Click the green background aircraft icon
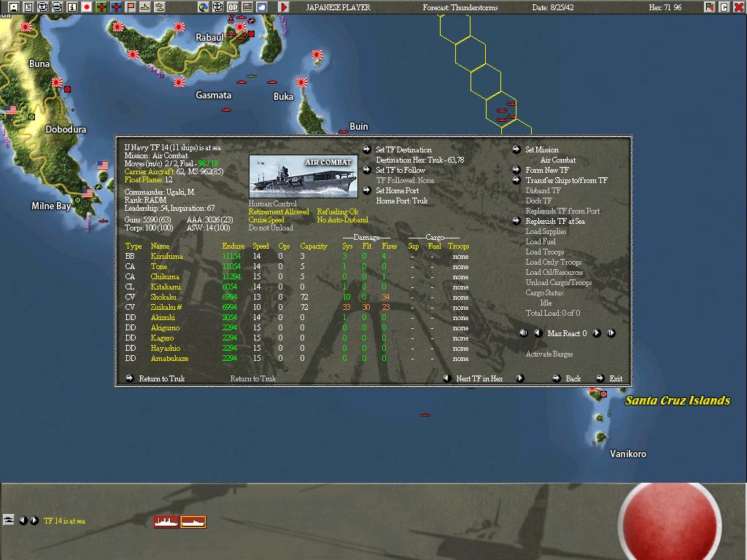Screen dimensions: 747x560 pyautogui.click(x=101, y=7)
